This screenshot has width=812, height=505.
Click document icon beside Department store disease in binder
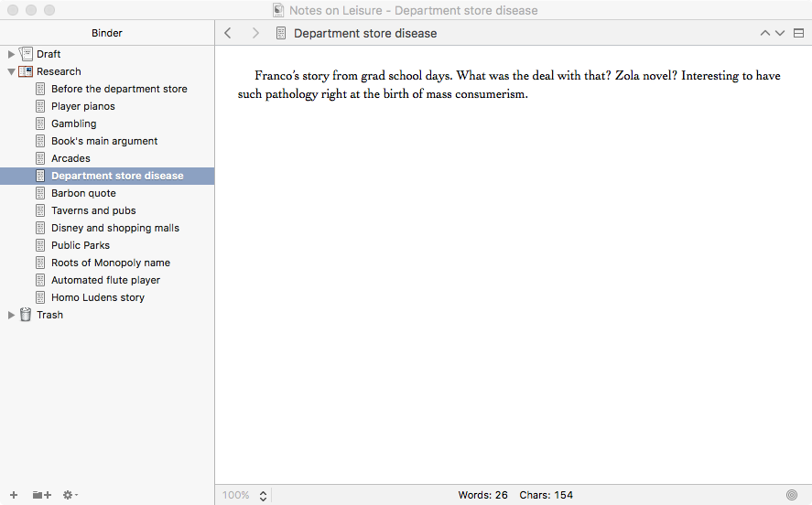[40, 176]
